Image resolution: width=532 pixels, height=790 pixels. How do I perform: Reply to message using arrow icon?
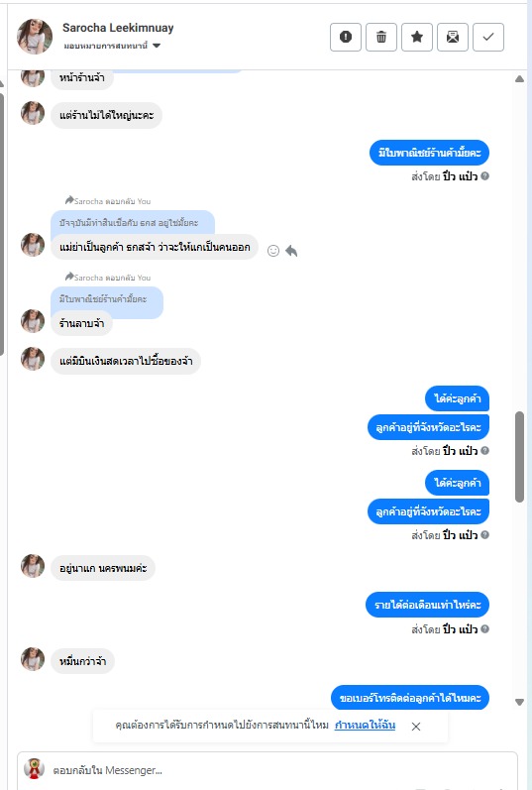coord(291,251)
